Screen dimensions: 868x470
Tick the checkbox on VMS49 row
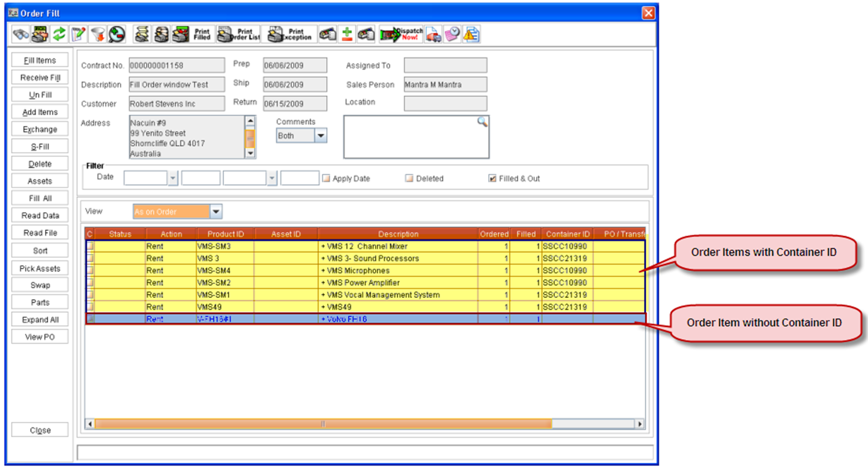pyautogui.click(x=90, y=307)
